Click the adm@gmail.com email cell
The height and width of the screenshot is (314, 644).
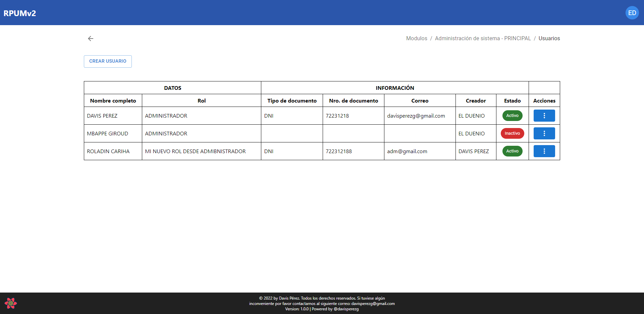coord(407,151)
